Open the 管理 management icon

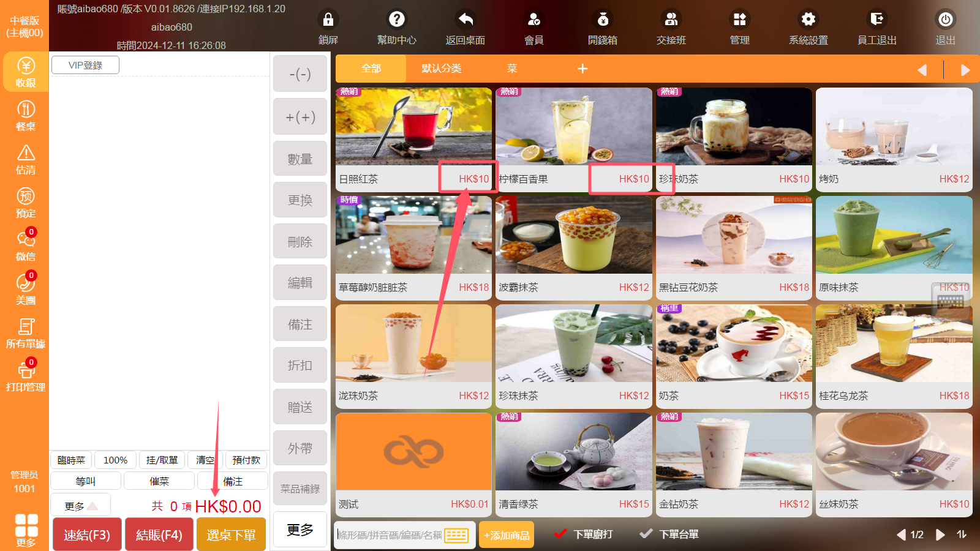click(x=740, y=28)
